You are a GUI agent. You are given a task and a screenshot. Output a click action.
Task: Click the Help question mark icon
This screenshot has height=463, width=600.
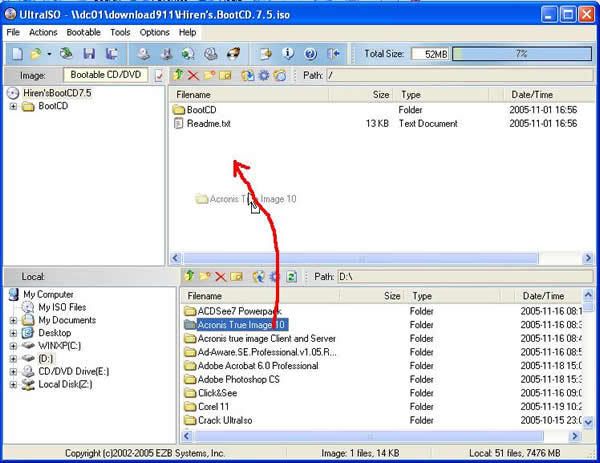click(310, 54)
